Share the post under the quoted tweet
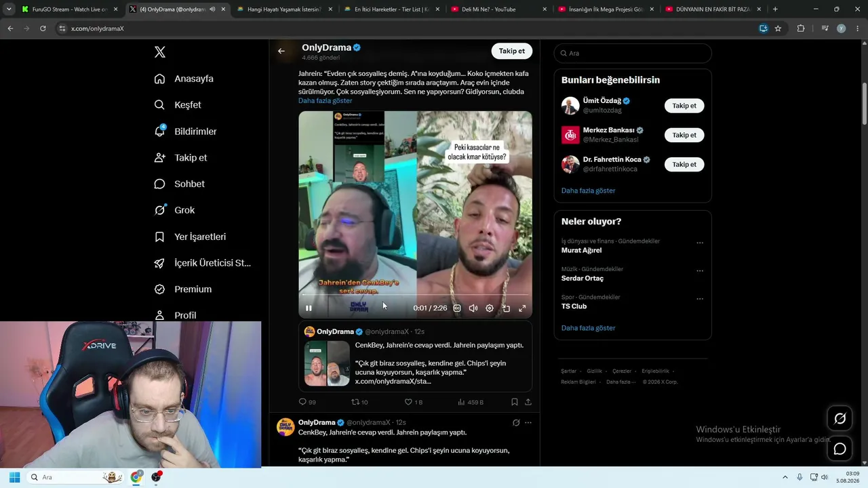 coord(528,402)
